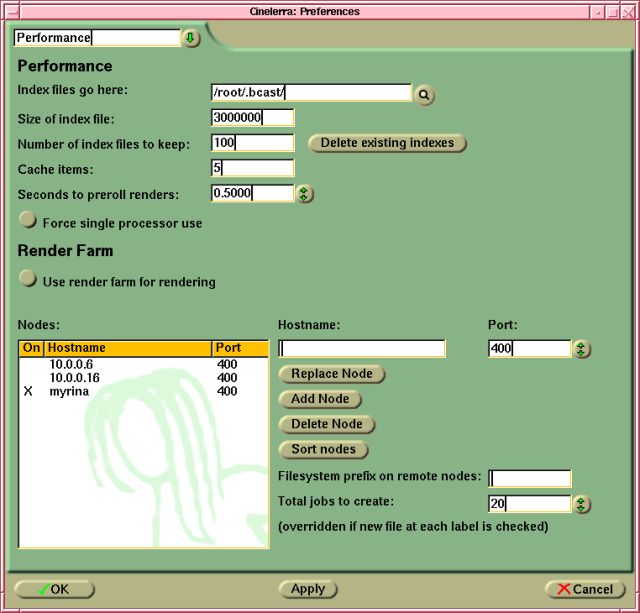Confirm preferences with the OK button
The height and width of the screenshot is (613, 640).
tap(54, 590)
